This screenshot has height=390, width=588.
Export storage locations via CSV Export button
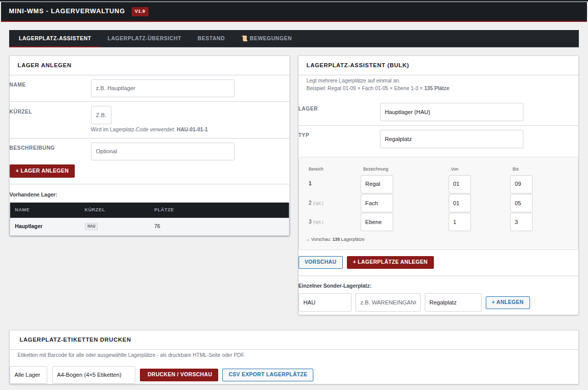pyautogui.click(x=268, y=375)
